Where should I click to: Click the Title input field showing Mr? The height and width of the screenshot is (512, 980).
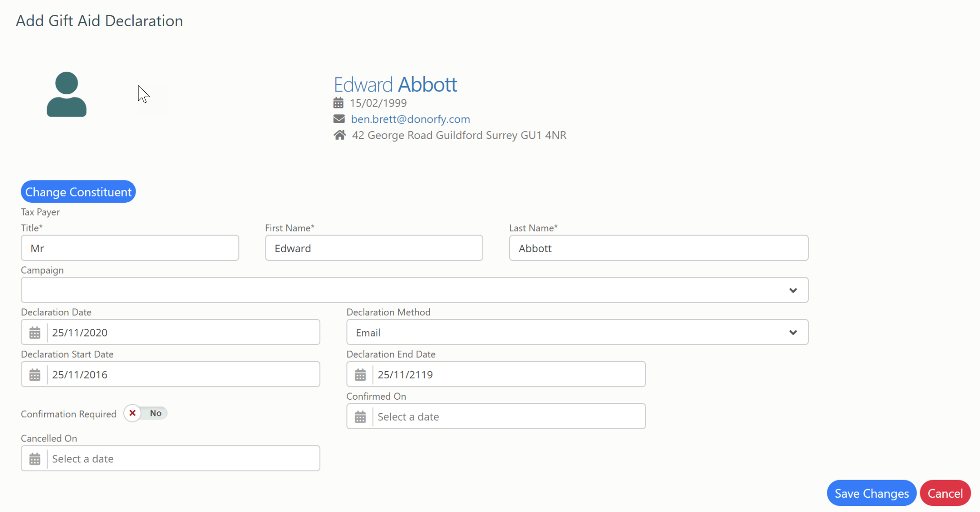pos(129,248)
